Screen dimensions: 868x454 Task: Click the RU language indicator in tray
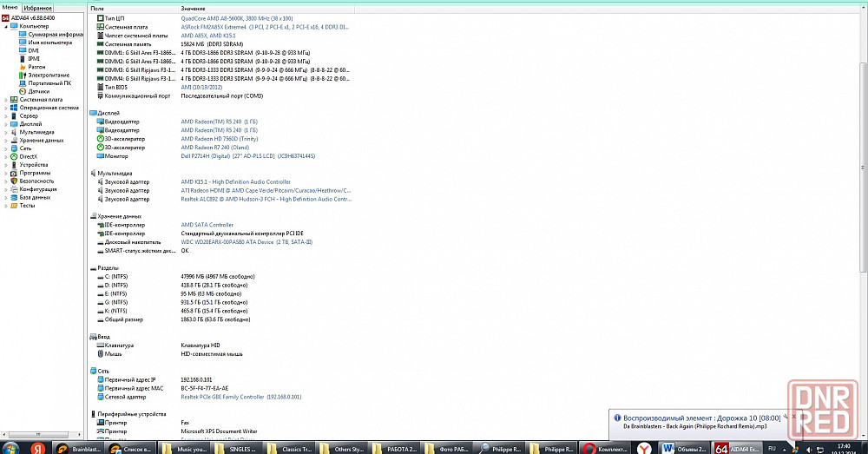(x=772, y=448)
